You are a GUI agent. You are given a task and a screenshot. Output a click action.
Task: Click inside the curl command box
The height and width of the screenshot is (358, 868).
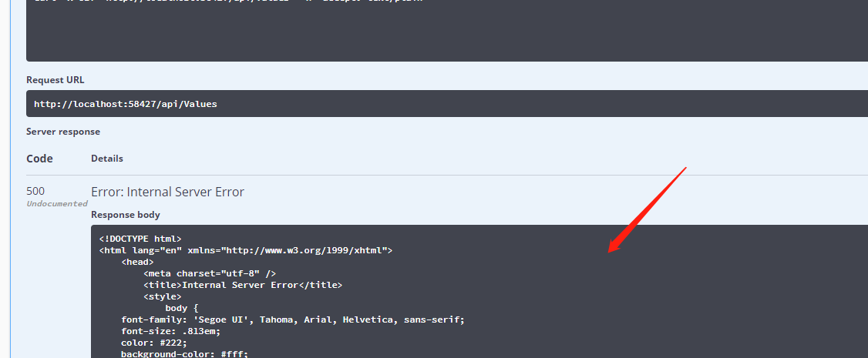pos(447,30)
